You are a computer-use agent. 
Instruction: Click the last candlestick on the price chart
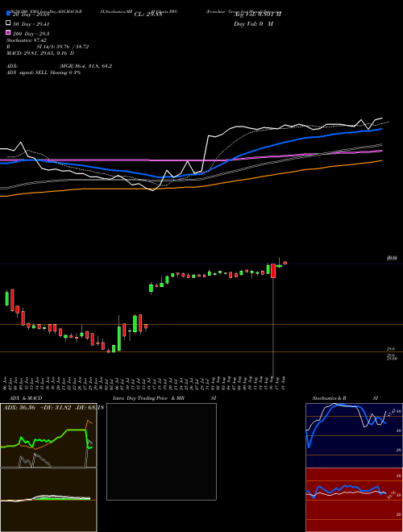[x=285, y=263]
